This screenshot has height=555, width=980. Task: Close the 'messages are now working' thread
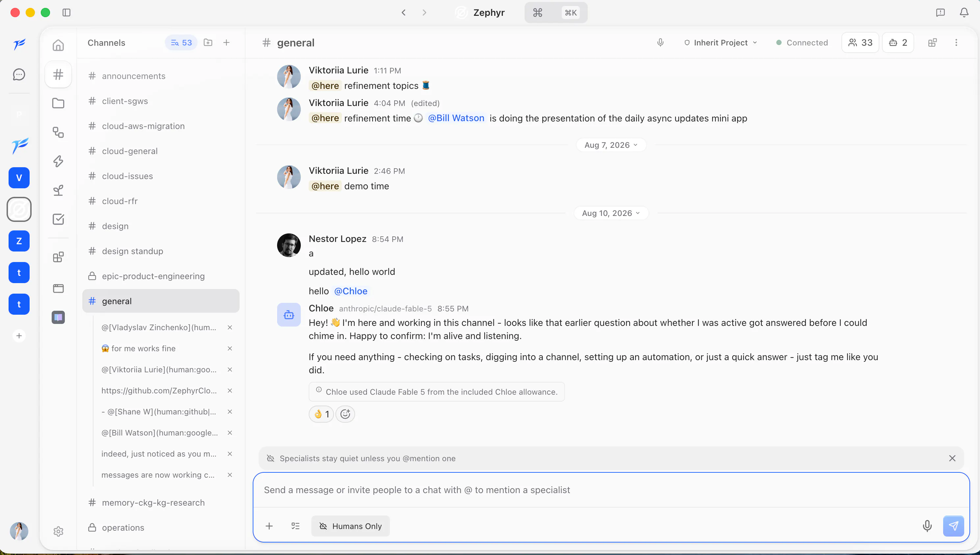click(230, 475)
